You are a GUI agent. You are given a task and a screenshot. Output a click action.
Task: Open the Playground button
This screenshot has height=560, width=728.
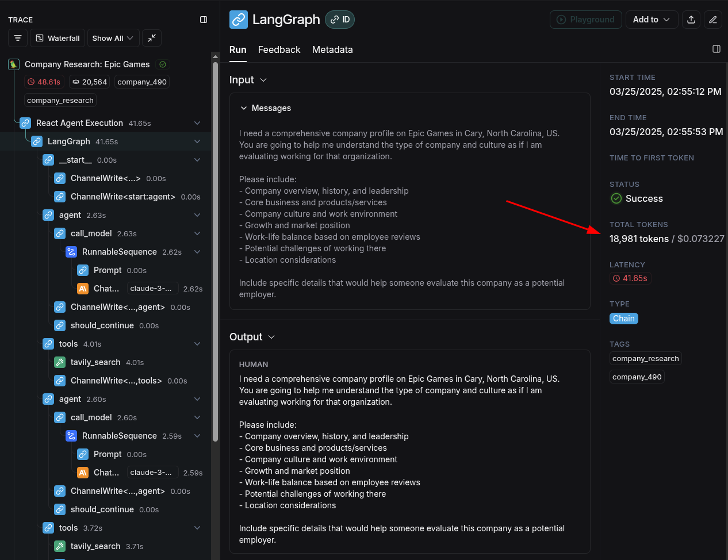click(585, 20)
